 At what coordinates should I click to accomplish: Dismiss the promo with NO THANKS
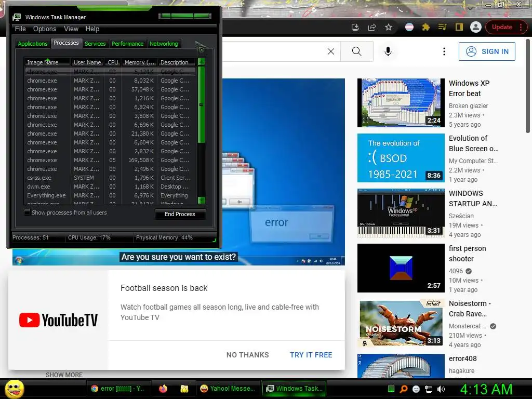tap(248, 355)
